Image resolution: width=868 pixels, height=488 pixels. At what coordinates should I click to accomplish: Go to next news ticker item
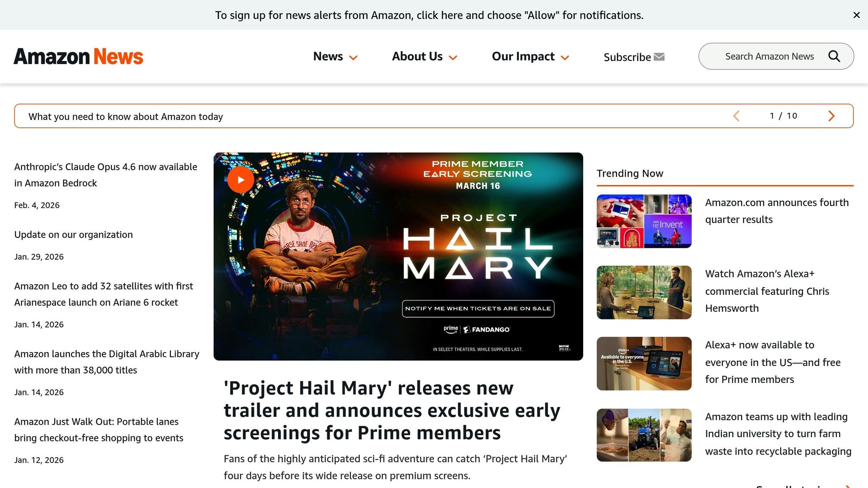pos(831,116)
